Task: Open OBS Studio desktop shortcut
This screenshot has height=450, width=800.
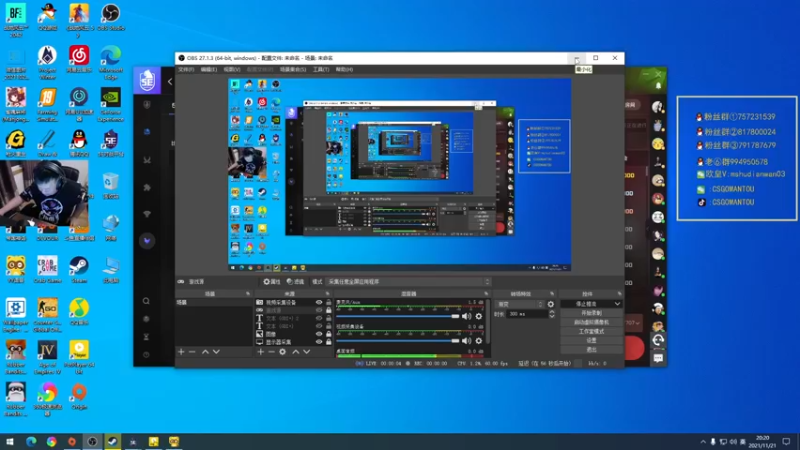Action: tap(110, 17)
